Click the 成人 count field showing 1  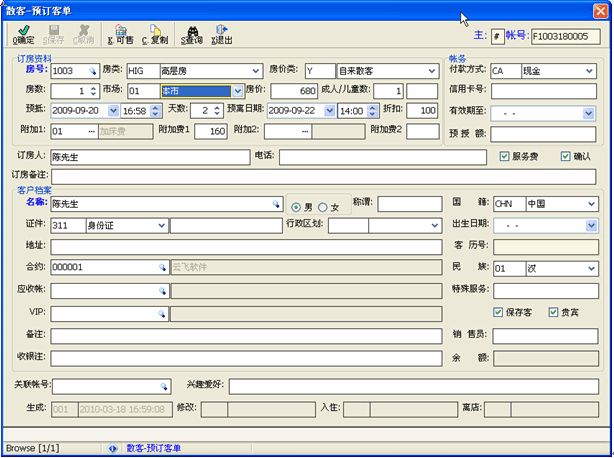388,91
